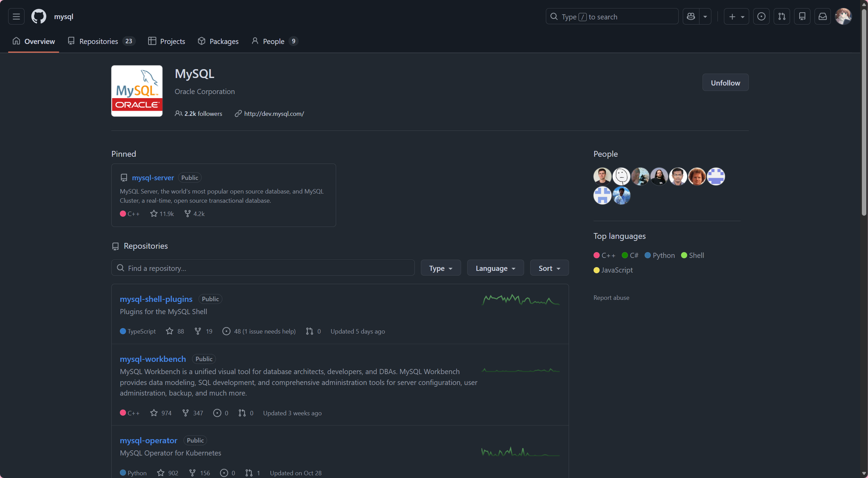Switch to the Packages tab
This screenshot has height=478, width=868.
coord(218,41)
